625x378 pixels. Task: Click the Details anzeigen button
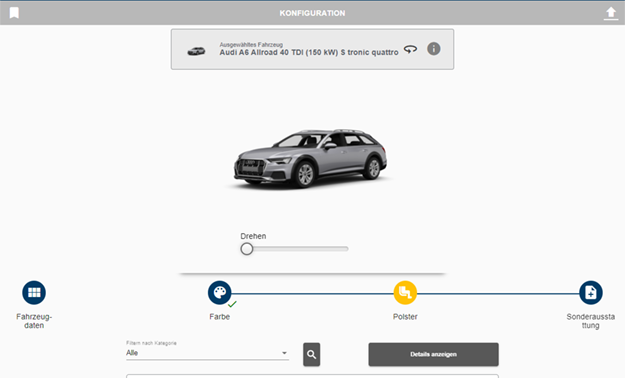click(x=433, y=354)
